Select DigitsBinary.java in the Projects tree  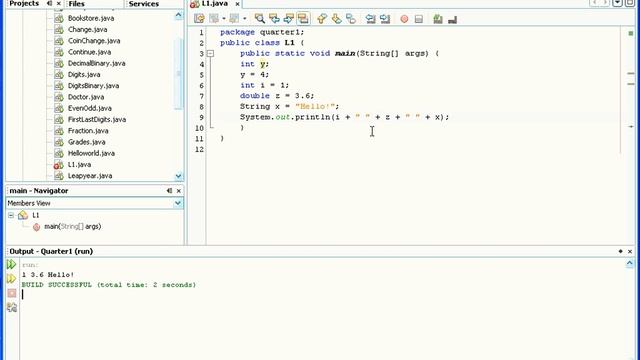tap(93, 86)
